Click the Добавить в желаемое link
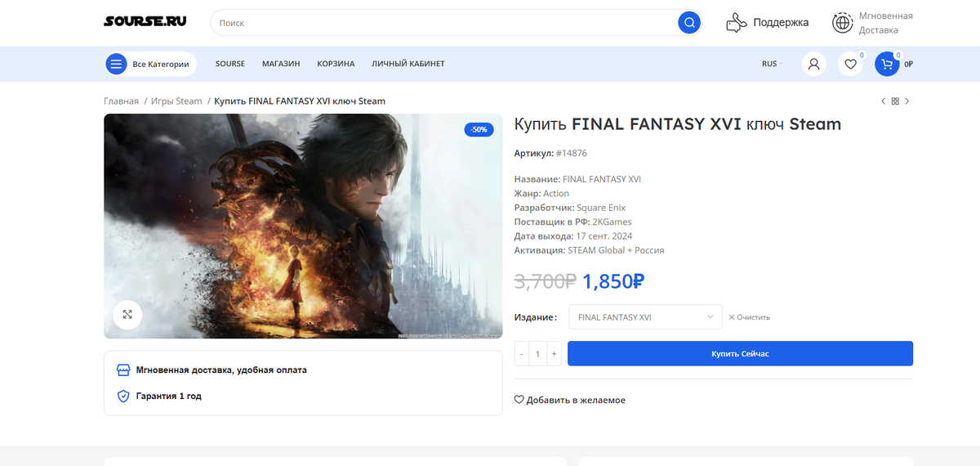Image resolution: width=980 pixels, height=466 pixels. point(569,400)
